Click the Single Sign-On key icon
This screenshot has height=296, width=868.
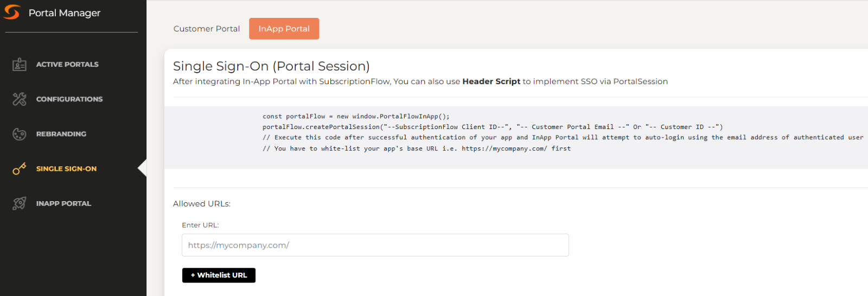20,169
